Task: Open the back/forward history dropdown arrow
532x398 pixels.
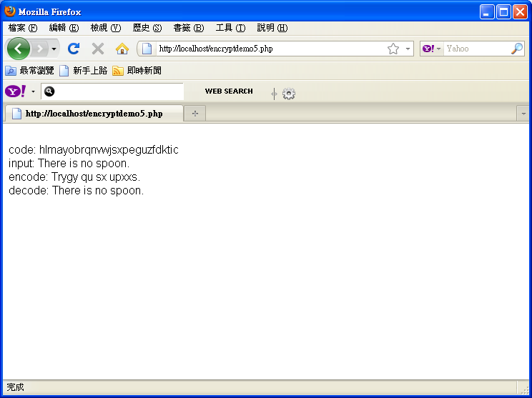Action: pyautogui.click(x=54, y=49)
